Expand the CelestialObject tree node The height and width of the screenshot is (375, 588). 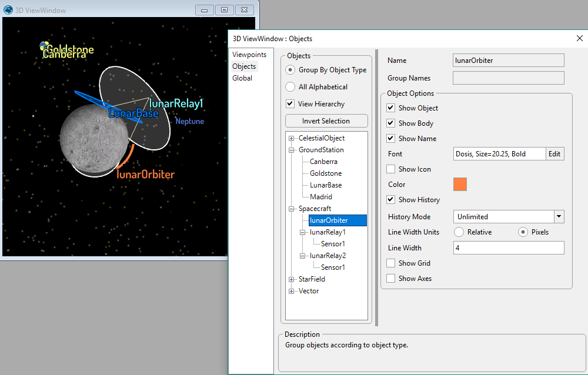(291, 138)
